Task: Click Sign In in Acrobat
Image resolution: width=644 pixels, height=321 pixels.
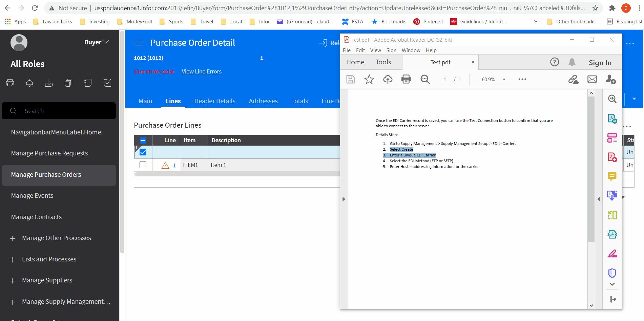Action: tap(600, 63)
